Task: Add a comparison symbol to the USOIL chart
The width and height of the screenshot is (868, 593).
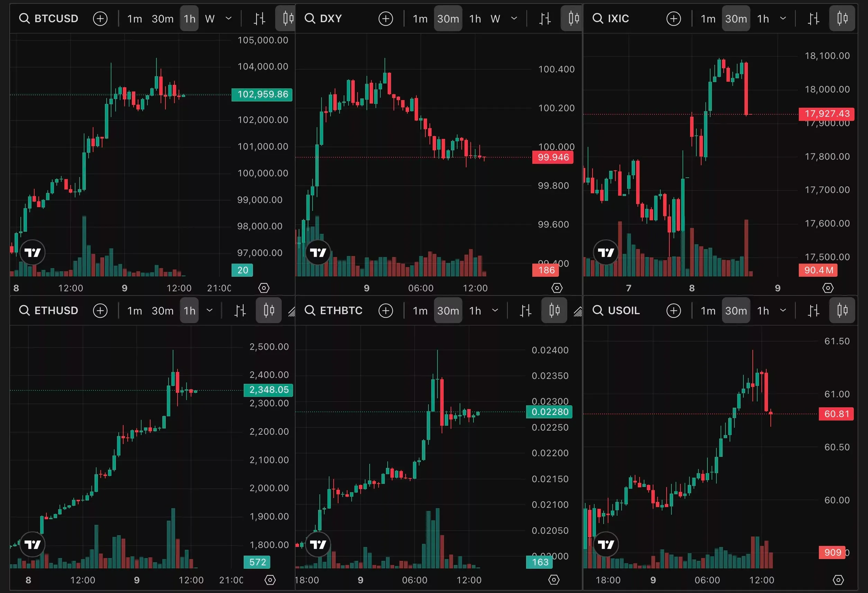Action: [674, 310]
